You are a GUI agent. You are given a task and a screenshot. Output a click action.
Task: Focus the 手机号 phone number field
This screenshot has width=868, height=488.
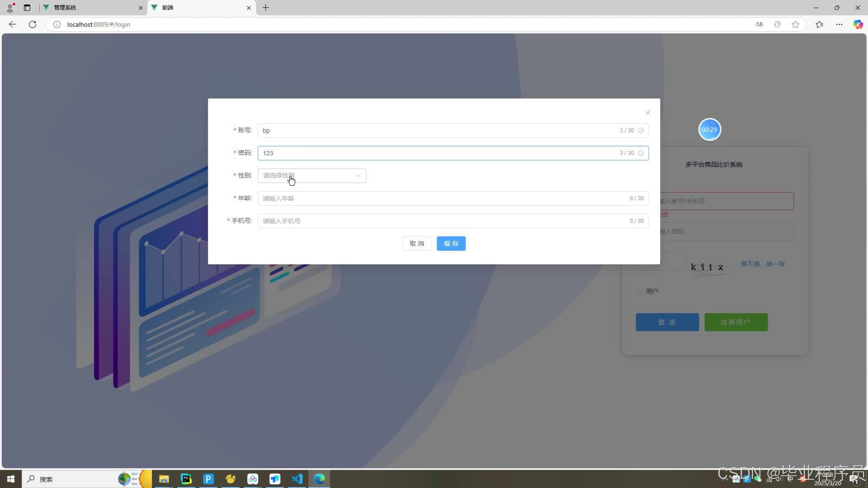[443, 221]
